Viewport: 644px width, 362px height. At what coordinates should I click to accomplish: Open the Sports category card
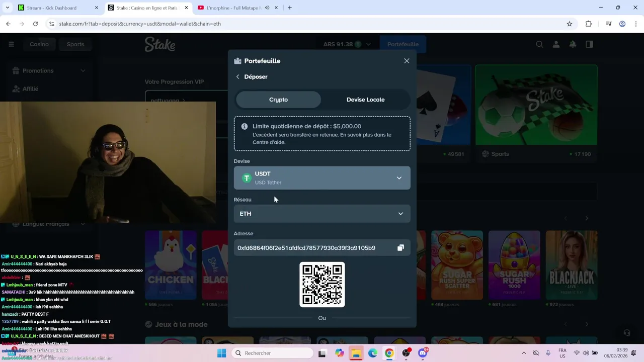(536, 113)
